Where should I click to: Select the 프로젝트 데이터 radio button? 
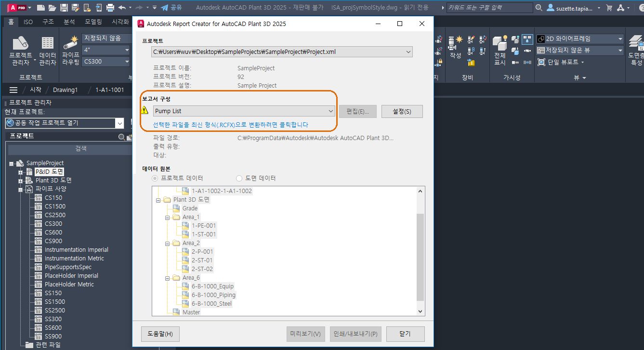[155, 178]
